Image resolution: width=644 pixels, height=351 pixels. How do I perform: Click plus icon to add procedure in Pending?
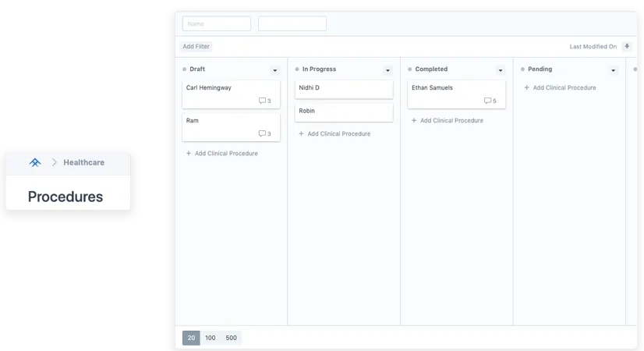[527, 88]
